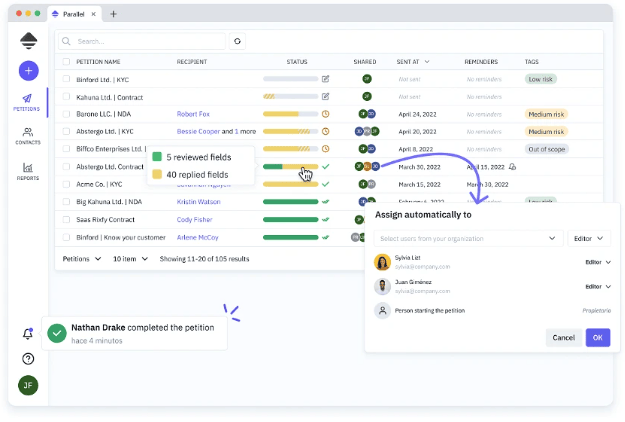The height and width of the screenshot is (422, 625).
Task: Click the new tab plus icon
Action: click(x=114, y=14)
